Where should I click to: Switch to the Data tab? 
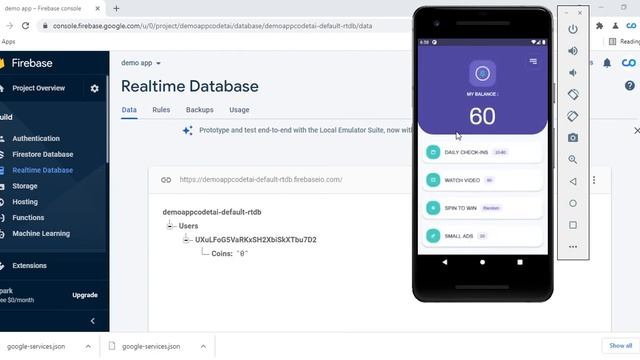(x=129, y=110)
